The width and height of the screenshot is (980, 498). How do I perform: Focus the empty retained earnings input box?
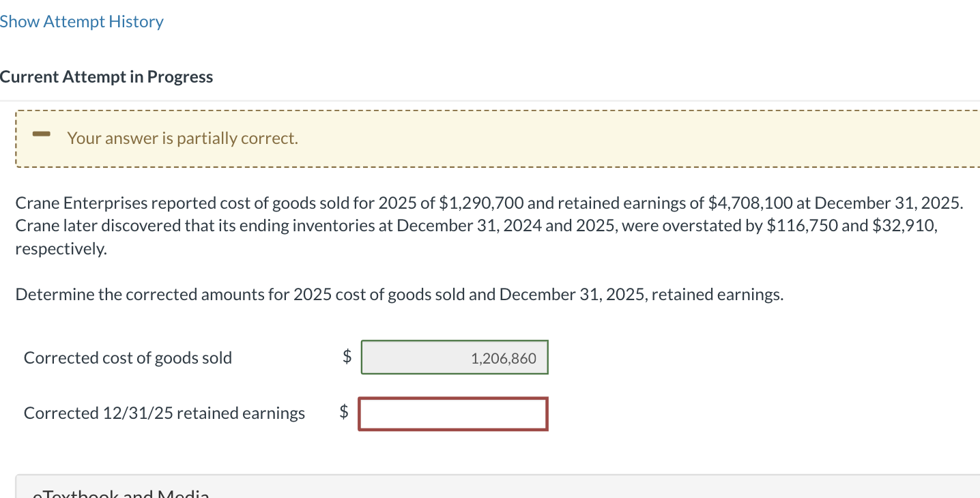(x=452, y=414)
